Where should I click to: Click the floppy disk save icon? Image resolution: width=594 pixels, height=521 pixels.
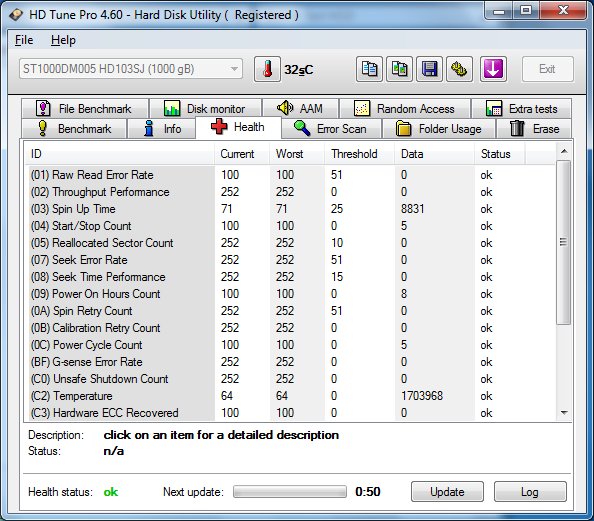click(x=429, y=69)
